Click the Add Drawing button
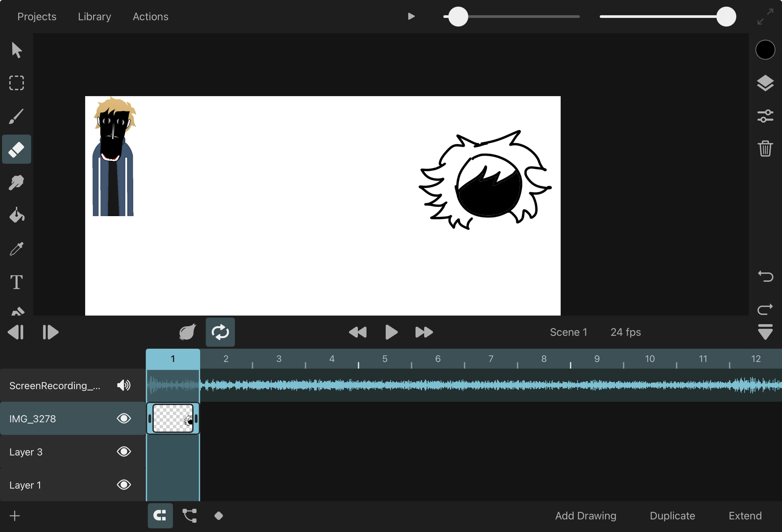The height and width of the screenshot is (532, 782). pos(586,515)
